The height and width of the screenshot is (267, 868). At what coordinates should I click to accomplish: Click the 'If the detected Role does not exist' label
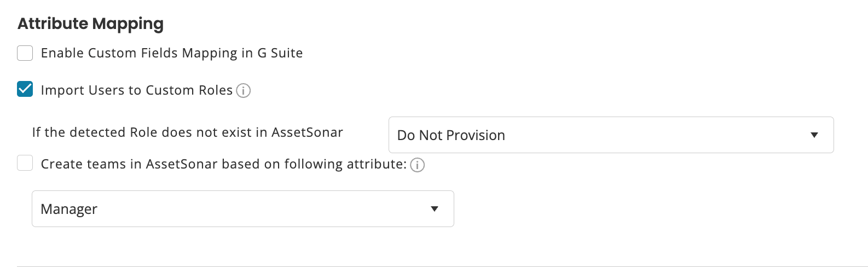click(187, 132)
